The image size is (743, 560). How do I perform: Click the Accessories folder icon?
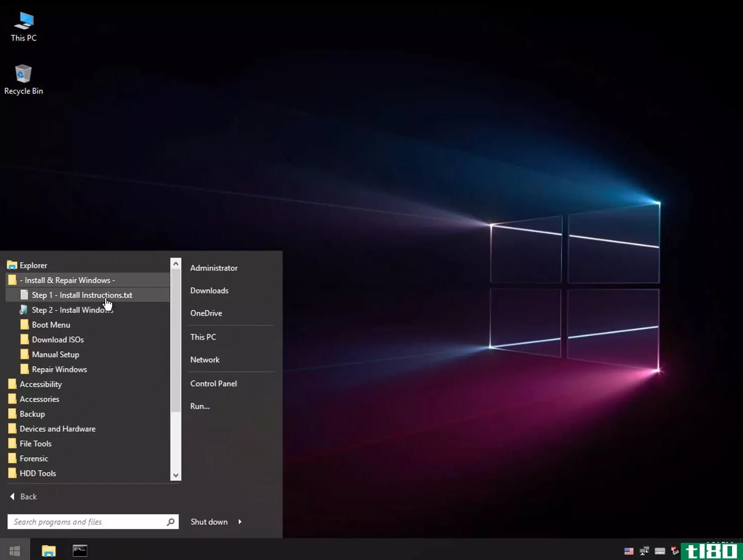(12, 399)
